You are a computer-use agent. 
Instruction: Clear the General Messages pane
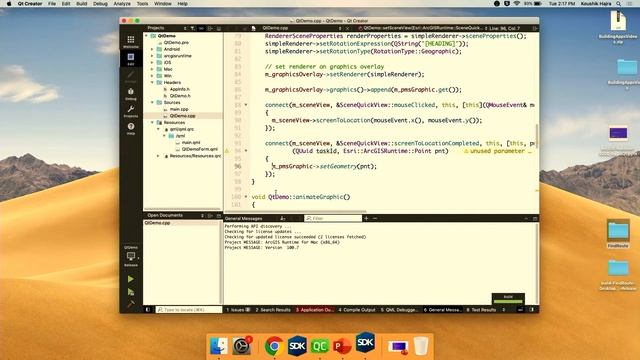coord(282,218)
